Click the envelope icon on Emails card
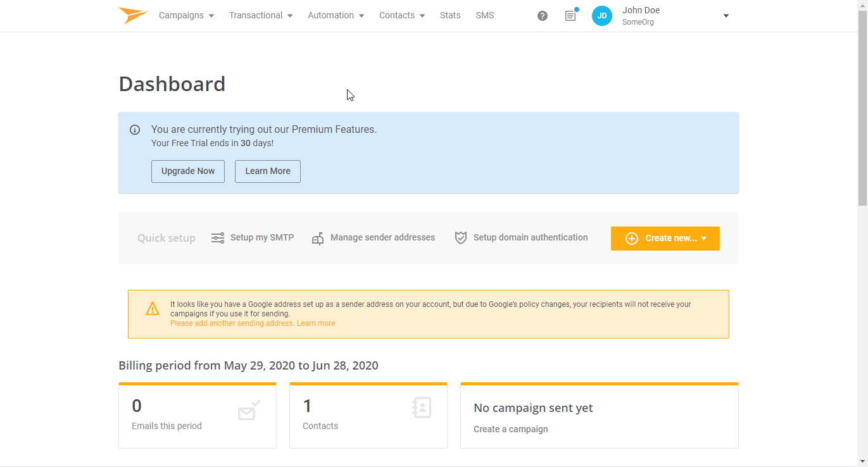 [248, 411]
